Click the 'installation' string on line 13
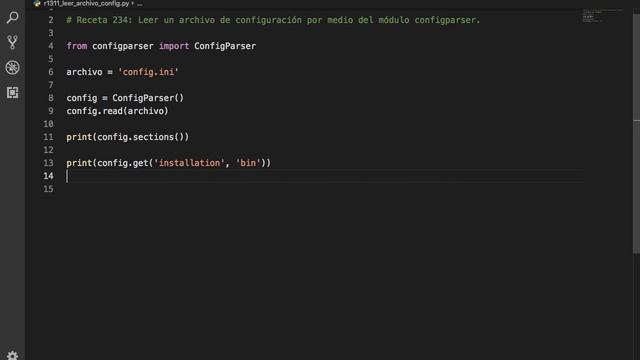The image size is (640, 360). coord(189,163)
